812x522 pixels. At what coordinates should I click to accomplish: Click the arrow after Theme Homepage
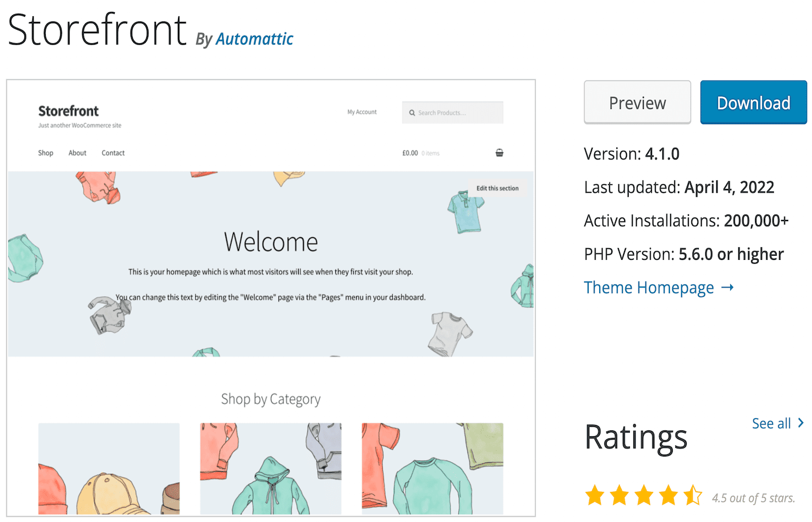tap(728, 287)
